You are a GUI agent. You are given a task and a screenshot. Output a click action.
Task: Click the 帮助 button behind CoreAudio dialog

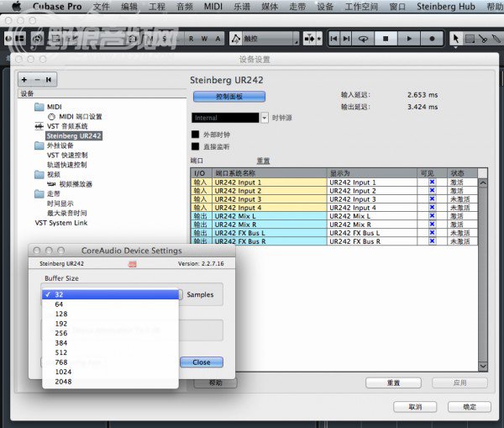[x=215, y=383]
